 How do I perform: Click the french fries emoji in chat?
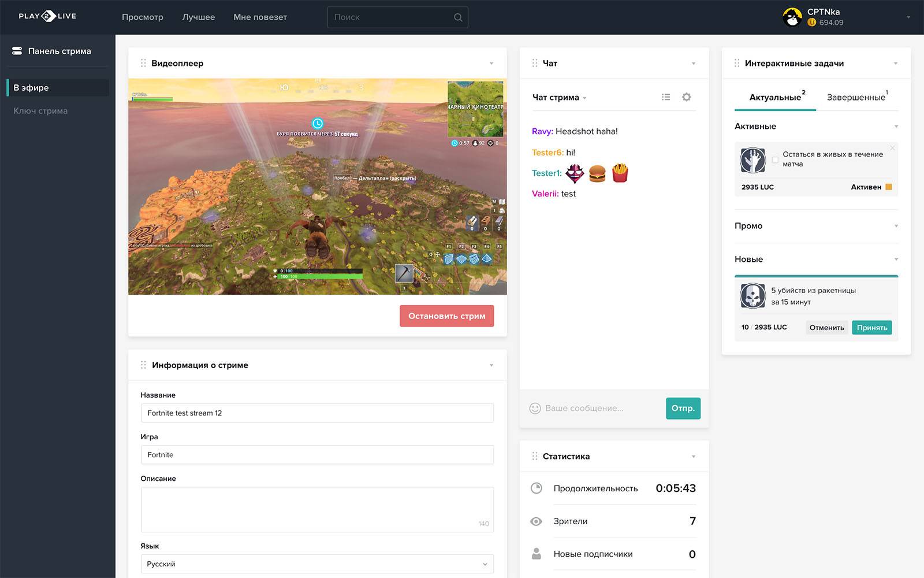[620, 173]
